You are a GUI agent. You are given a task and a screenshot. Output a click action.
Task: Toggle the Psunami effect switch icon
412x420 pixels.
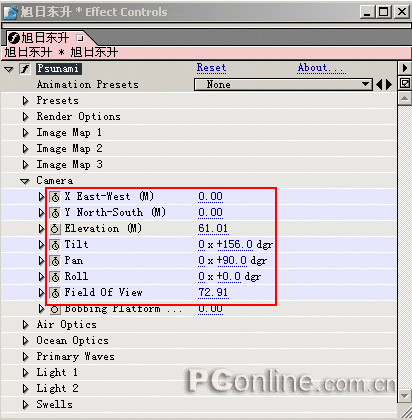tap(25, 69)
